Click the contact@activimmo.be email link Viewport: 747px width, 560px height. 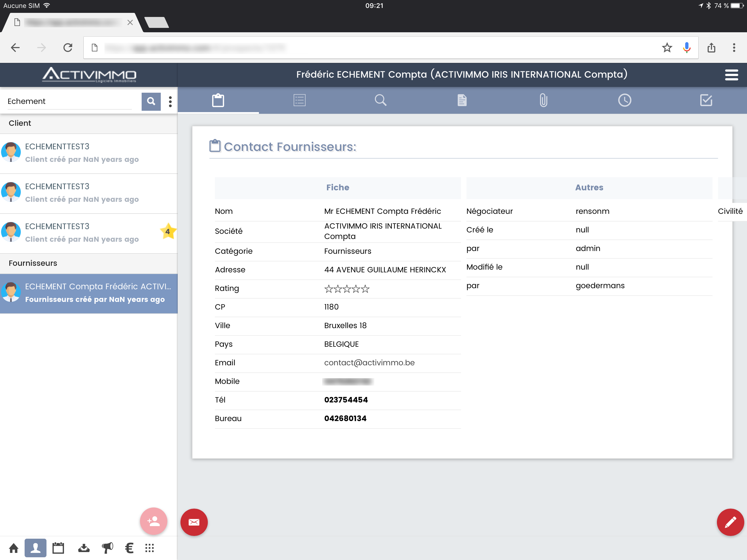click(369, 363)
